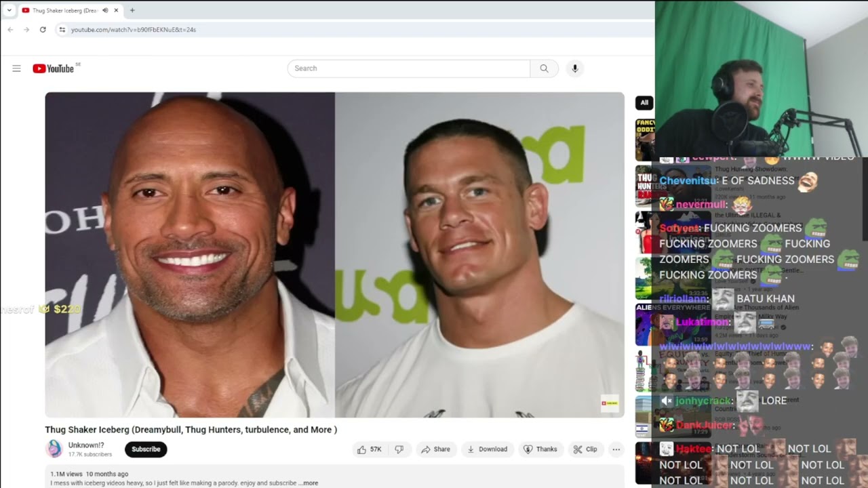
Task: Subscribe to the Unknown!? channel
Action: click(x=146, y=449)
